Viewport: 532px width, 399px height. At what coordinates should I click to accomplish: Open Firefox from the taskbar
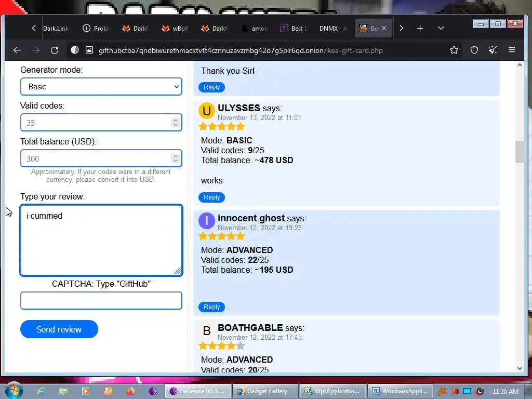[130, 391]
